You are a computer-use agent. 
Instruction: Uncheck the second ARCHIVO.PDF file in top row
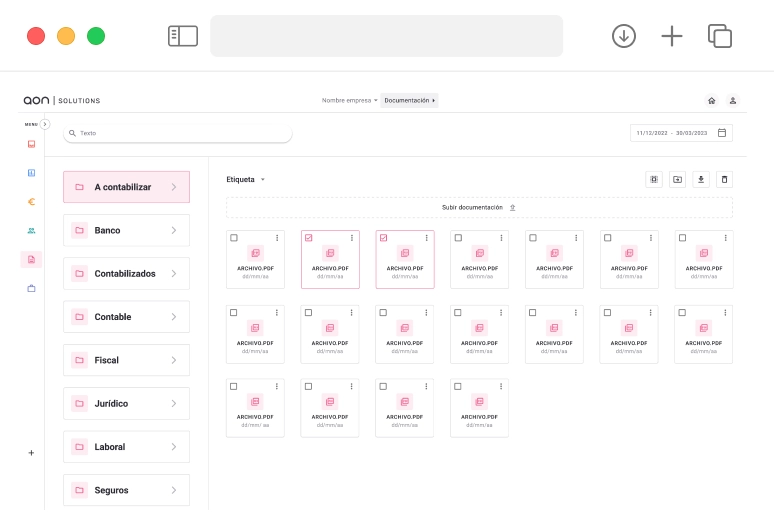click(309, 238)
